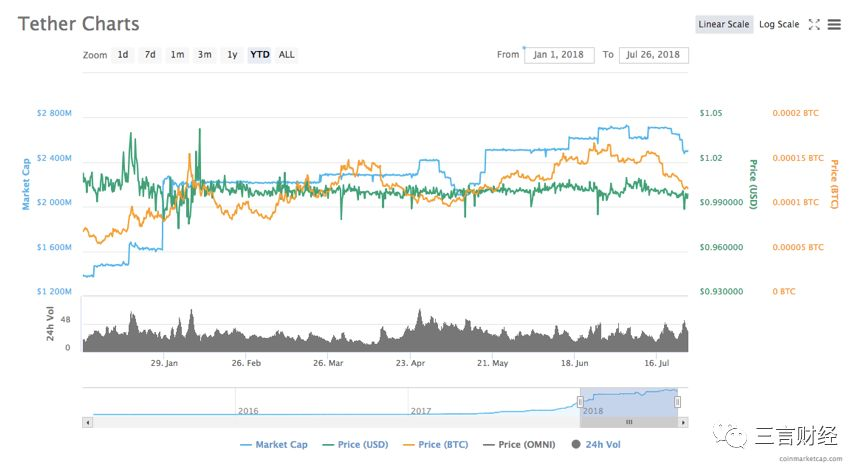Image resolution: width=865 pixels, height=473 pixels.
Task: Click the To date field Jul 26, 2018
Action: (x=653, y=55)
